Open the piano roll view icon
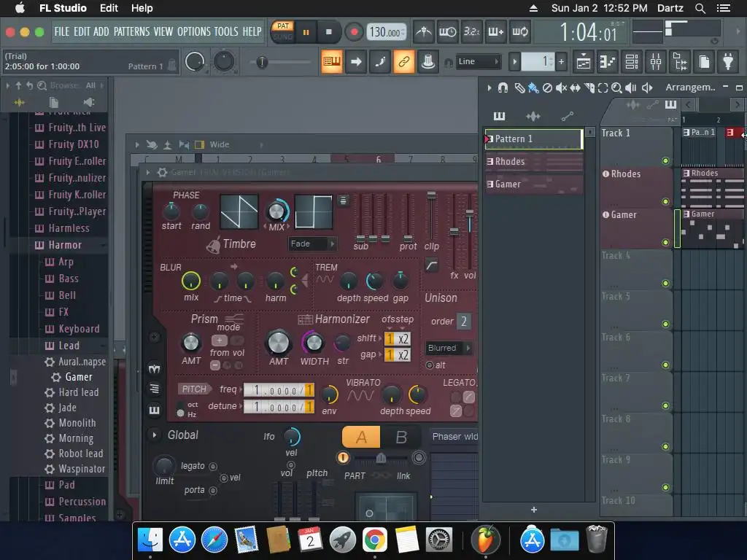The height and width of the screenshot is (560, 747). point(608,61)
